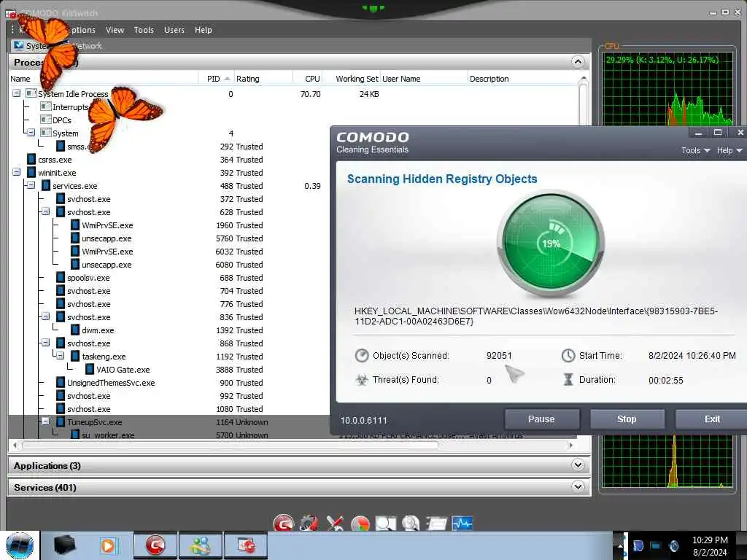Switch to the Comodo red C taskbar button
Screen dimensions: 747x560
coord(155,545)
